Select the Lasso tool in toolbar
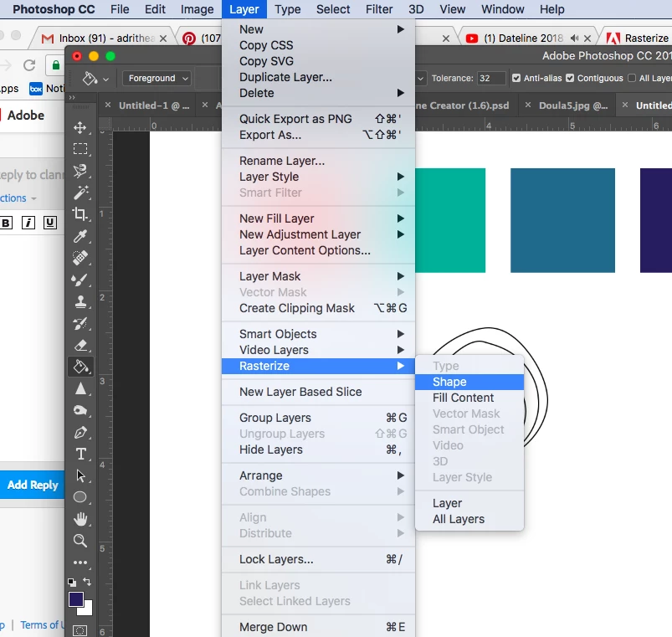 [x=80, y=171]
